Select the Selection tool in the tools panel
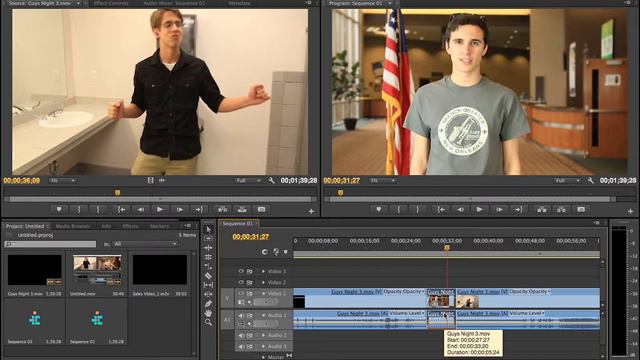Image resolution: width=640 pixels, height=360 pixels. (x=208, y=229)
